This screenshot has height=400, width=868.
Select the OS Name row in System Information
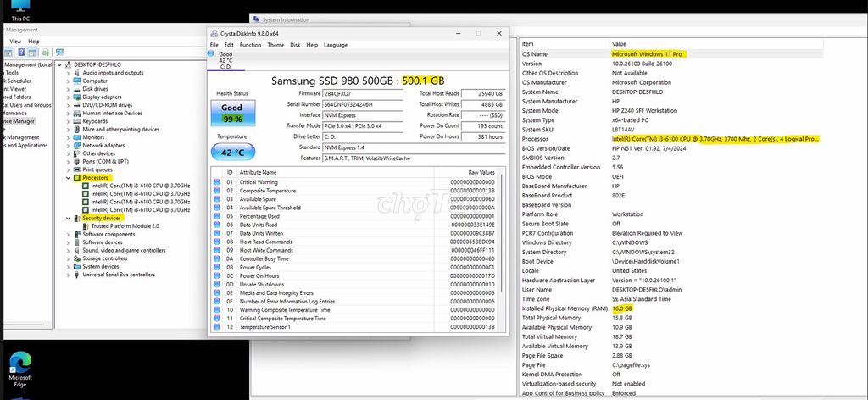click(671, 54)
